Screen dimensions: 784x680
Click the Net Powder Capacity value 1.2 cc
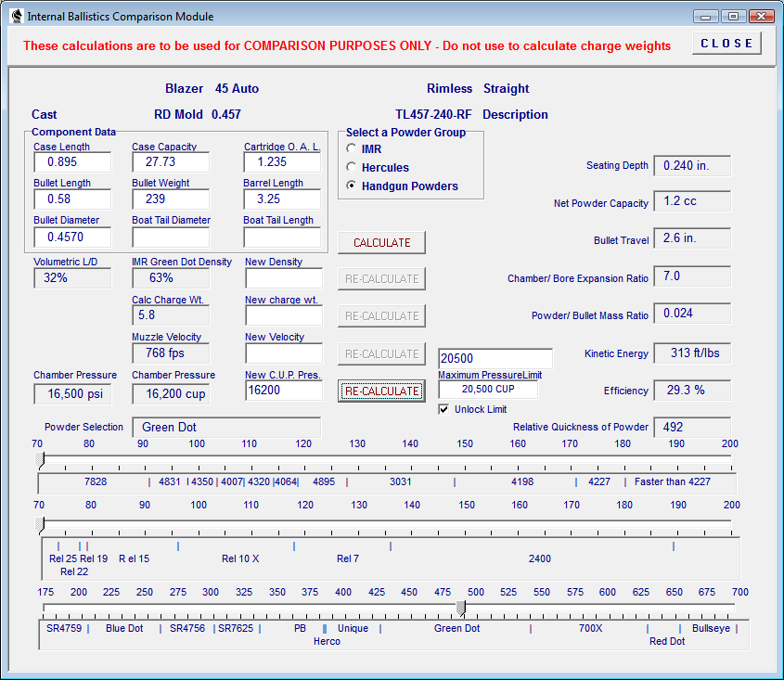pos(692,201)
